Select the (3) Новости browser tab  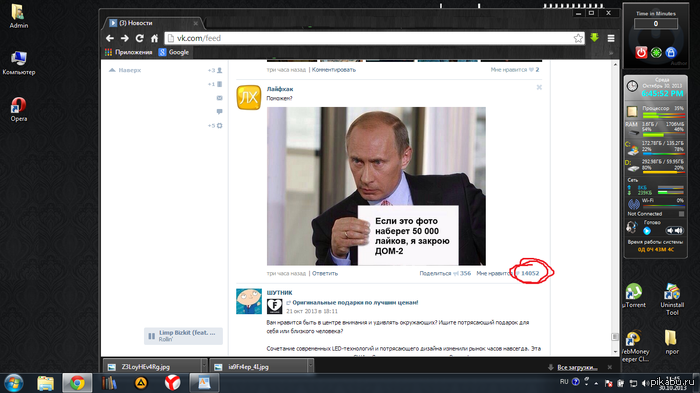tap(153, 23)
